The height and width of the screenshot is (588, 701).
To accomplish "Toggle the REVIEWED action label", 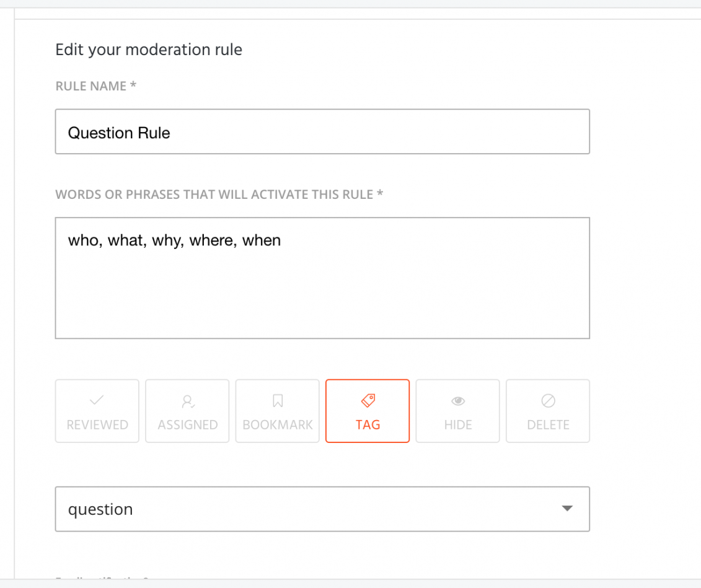I will (97, 424).
